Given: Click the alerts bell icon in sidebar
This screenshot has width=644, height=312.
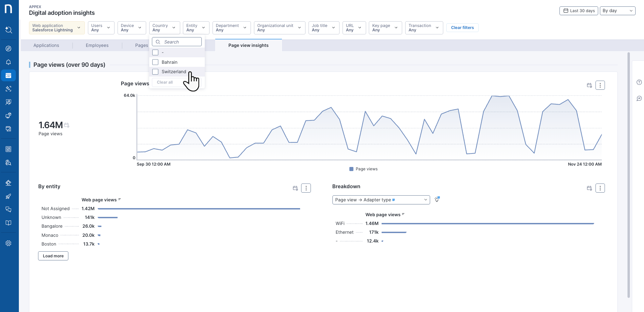Looking at the screenshot, I should click(x=8, y=62).
